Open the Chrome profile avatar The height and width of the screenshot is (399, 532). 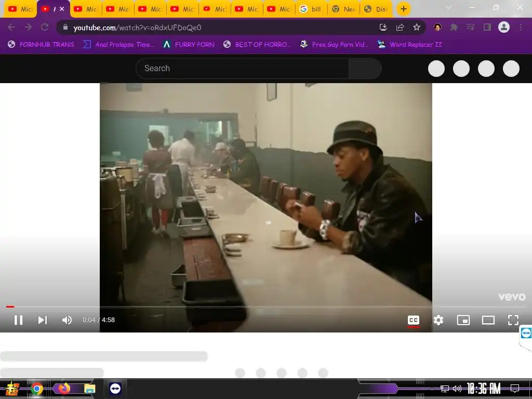pos(504,27)
